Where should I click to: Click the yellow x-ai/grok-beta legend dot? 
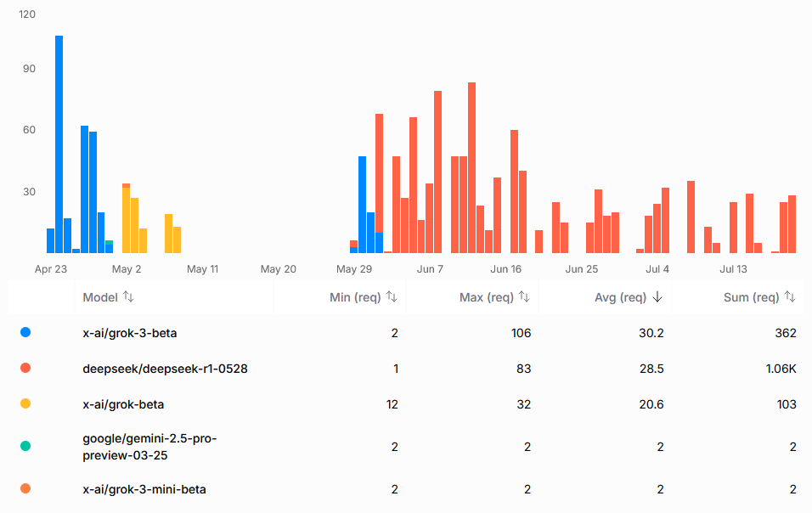click(x=25, y=403)
